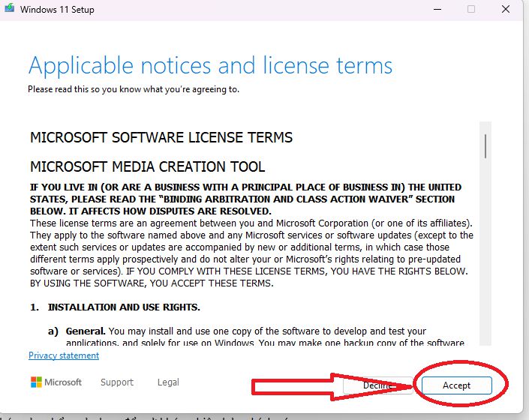Click the license text scrollbar thumb
The height and width of the screenshot is (420, 529).
(x=485, y=145)
